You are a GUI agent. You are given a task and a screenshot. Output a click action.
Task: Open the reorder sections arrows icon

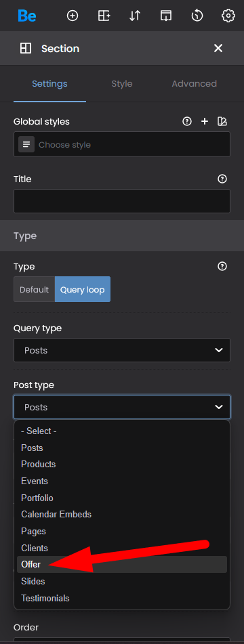135,16
